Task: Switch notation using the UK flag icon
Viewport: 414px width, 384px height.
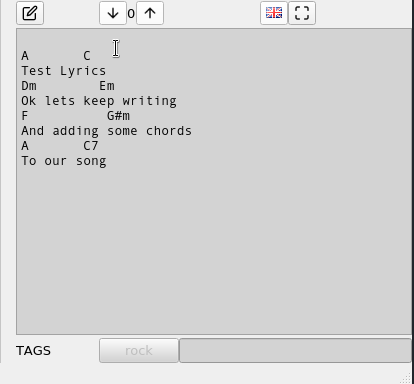Action: coord(274,13)
